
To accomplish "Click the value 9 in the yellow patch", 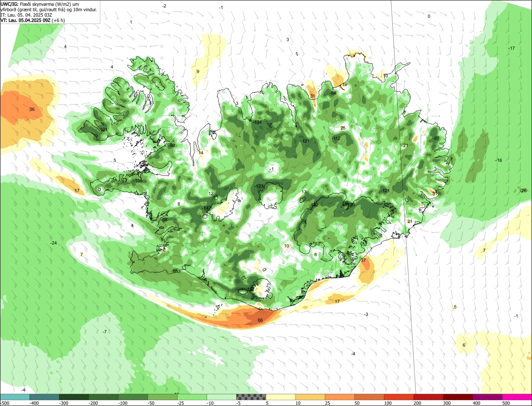I will pyautogui.click(x=198, y=72).
